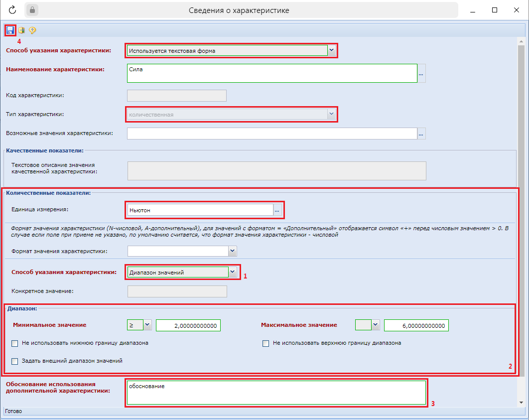Expand the 'Используется текстовая форма' dropdown
Viewport: 529px width, 420px height.
pyautogui.click(x=332, y=50)
